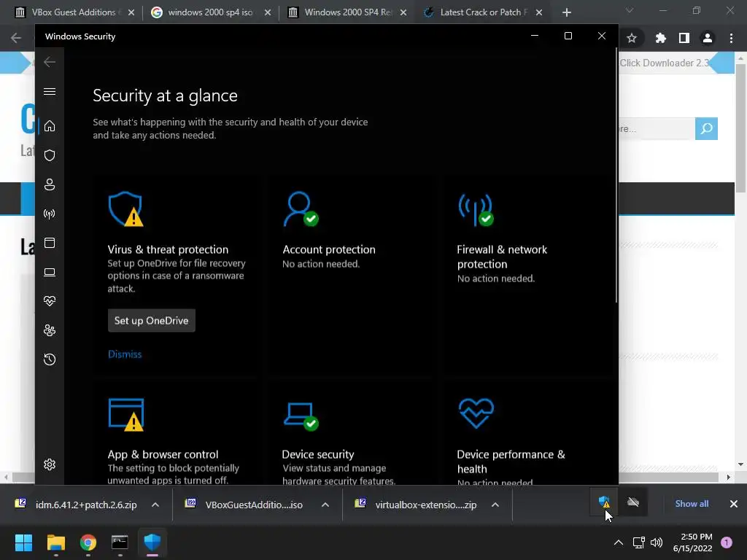Go back using Windows Security back arrow
The image size is (747, 560).
point(50,62)
